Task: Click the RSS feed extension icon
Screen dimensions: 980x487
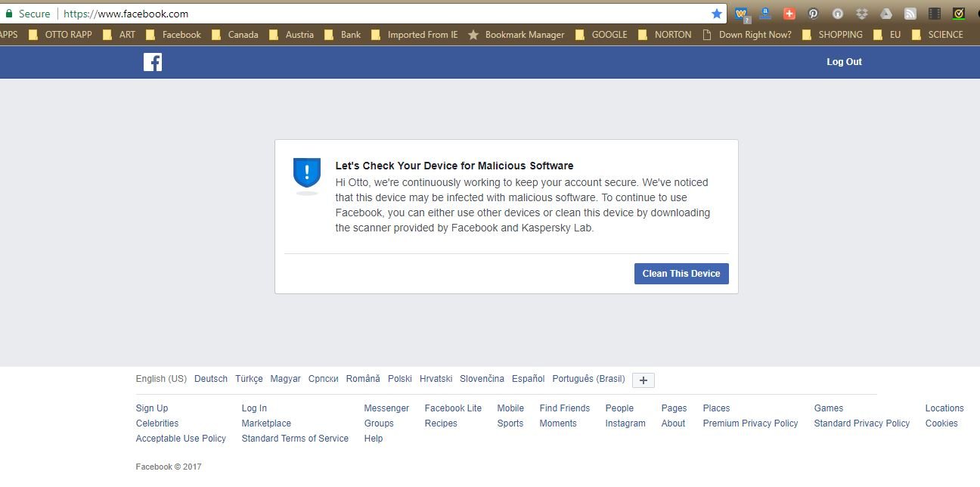Action: [910, 14]
